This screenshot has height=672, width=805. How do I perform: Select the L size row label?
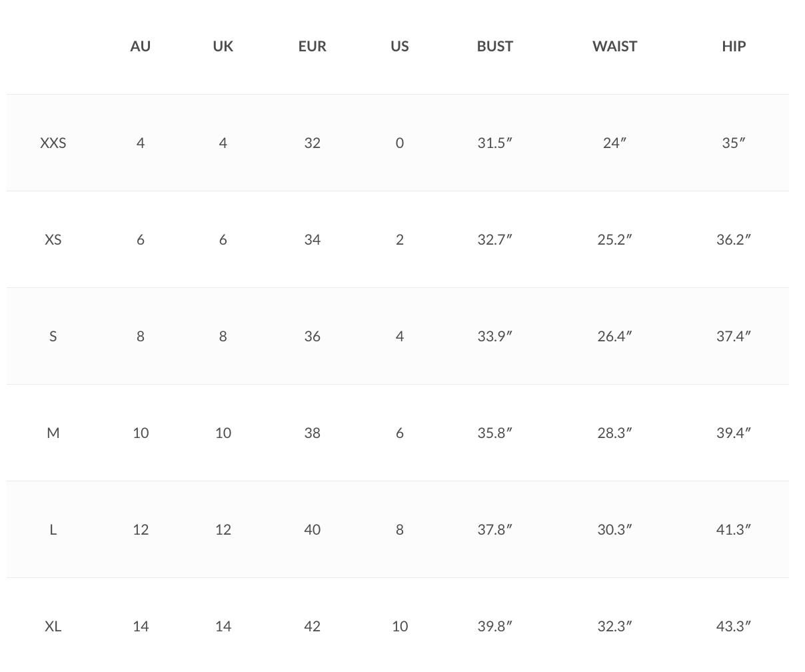tap(53, 529)
